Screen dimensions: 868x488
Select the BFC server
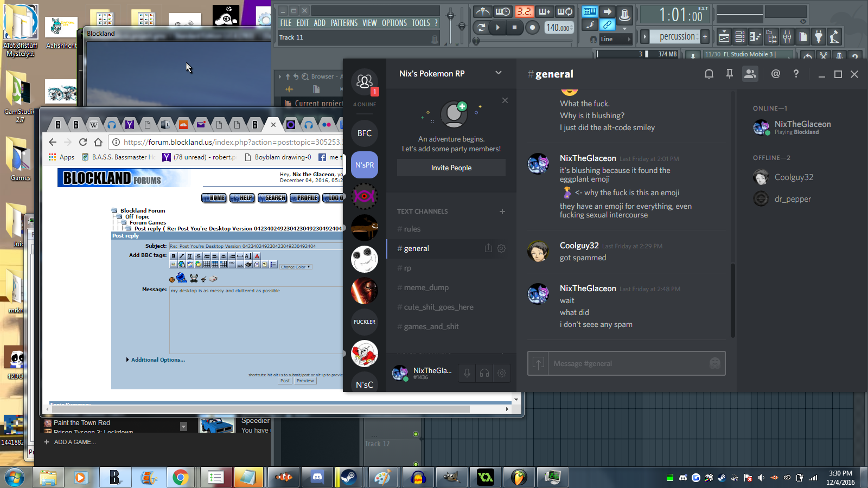[x=365, y=133]
